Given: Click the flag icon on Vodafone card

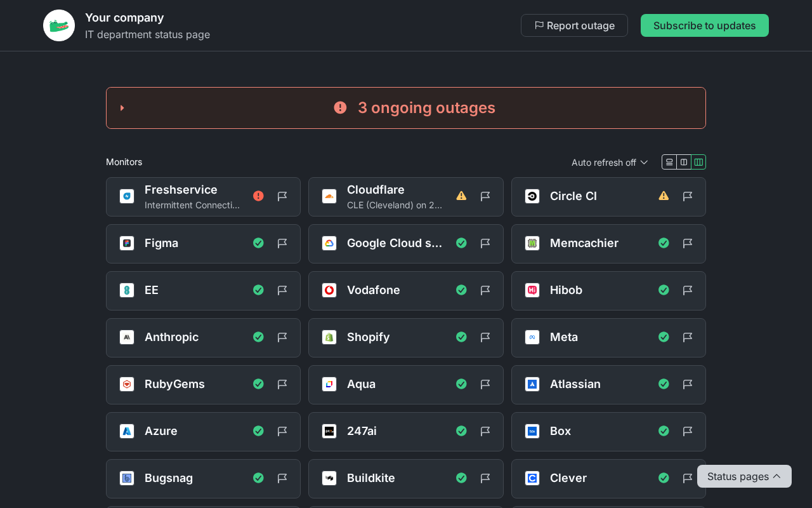Looking at the screenshot, I should point(485,290).
